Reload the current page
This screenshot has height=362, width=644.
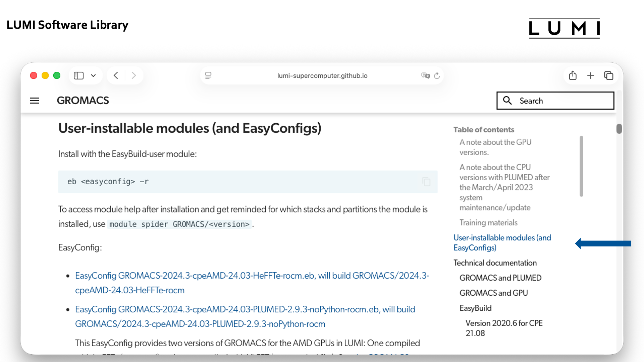(x=437, y=76)
